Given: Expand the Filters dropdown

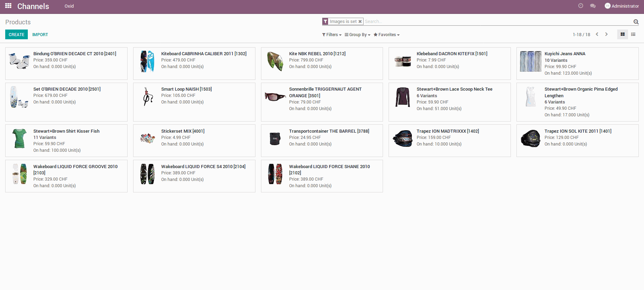Looking at the screenshot, I should coord(332,35).
